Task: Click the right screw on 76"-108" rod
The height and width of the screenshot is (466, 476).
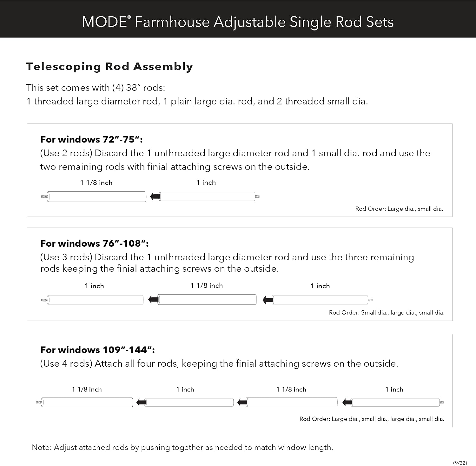Action: click(x=370, y=300)
